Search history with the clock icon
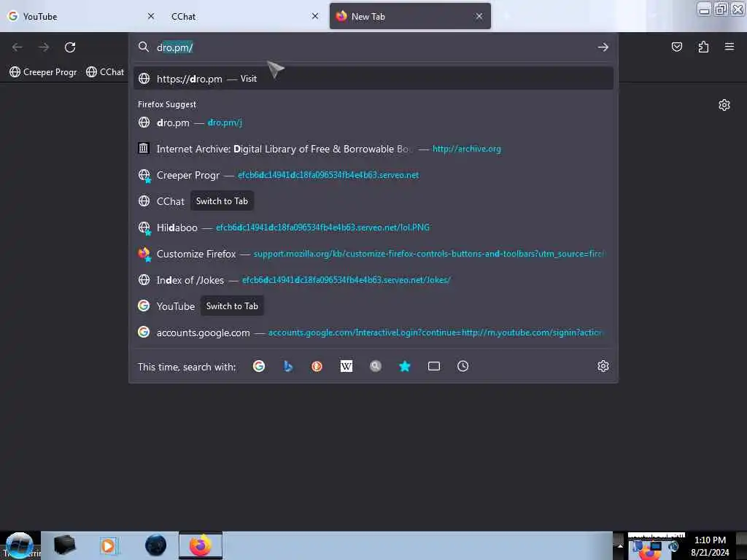Screen dimensions: 747x560 pos(462,366)
